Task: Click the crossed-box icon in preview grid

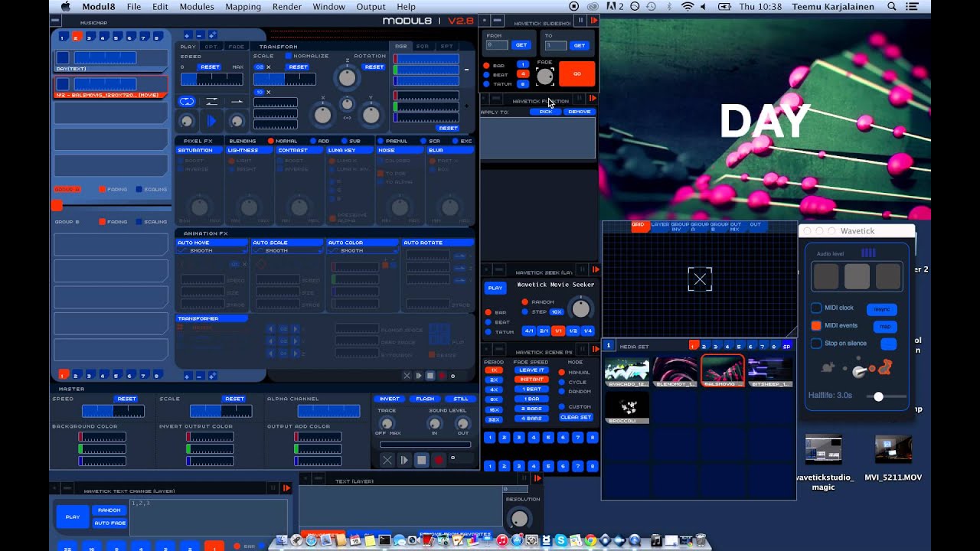Action: (700, 279)
